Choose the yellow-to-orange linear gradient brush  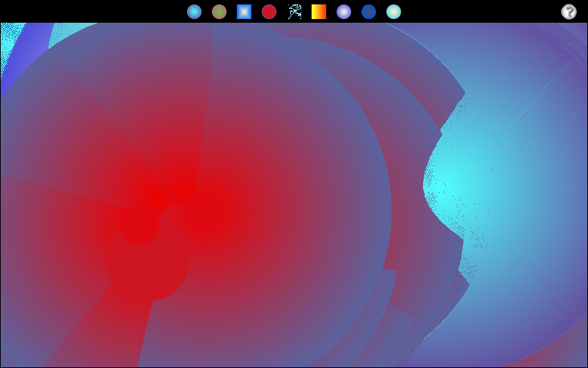[319, 12]
